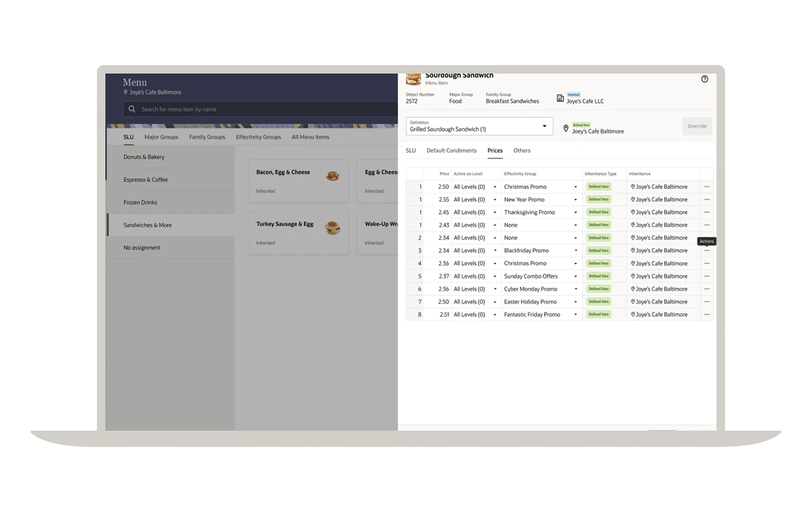Open Active on Level dropdown in Thanksgiving row
This screenshot has height=512, width=812.
point(494,212)
